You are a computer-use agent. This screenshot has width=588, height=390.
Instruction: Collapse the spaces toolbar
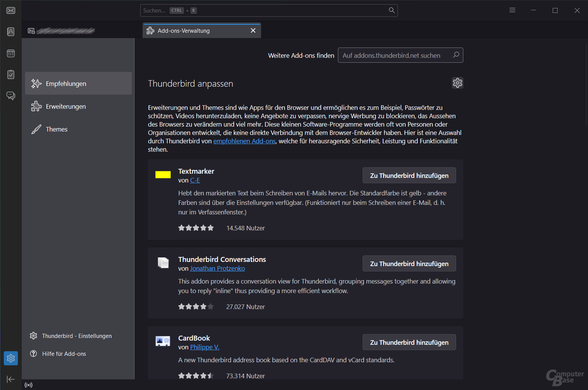pos(11,379)
